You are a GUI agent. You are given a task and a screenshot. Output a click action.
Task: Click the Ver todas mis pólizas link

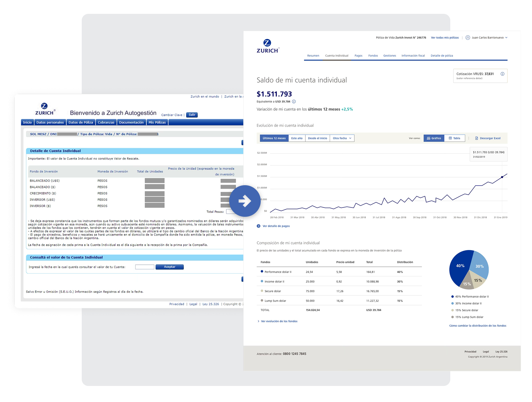tap(445, 38)
